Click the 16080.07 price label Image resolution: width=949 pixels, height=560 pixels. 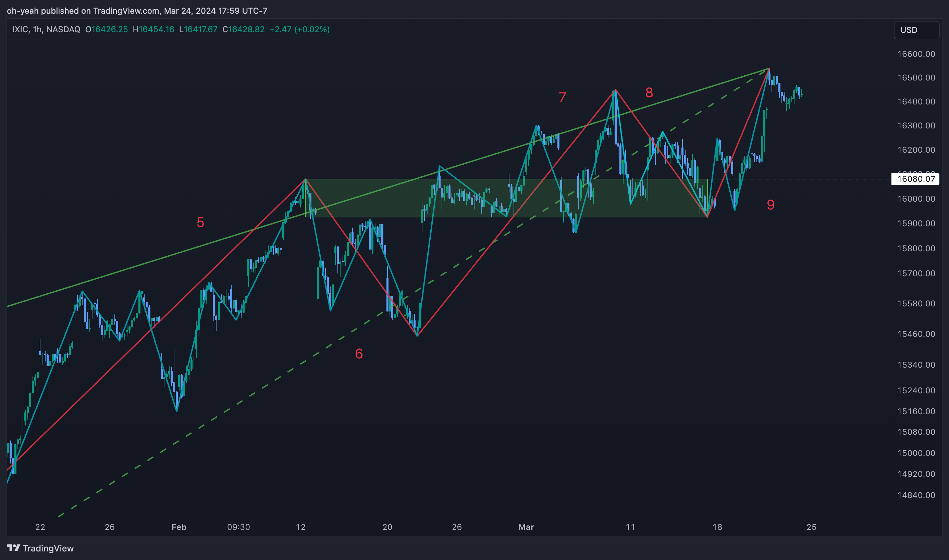(x=915, y=179)
